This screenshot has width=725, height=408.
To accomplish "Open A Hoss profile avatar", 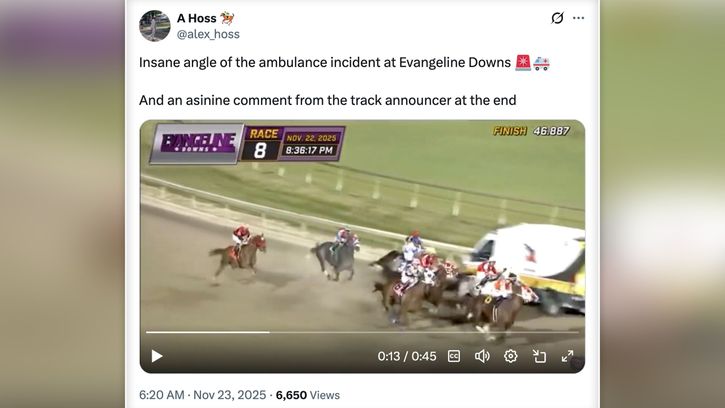I will point(155,26).
